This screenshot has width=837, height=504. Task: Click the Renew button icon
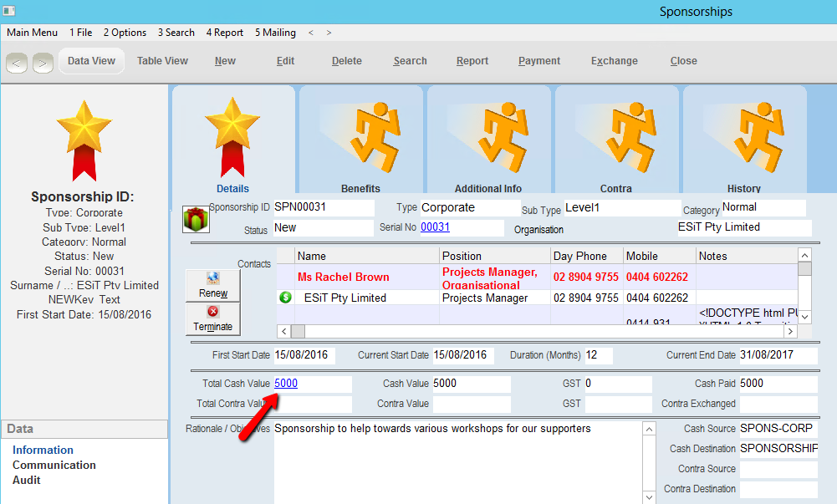click(x=212, y=277)
